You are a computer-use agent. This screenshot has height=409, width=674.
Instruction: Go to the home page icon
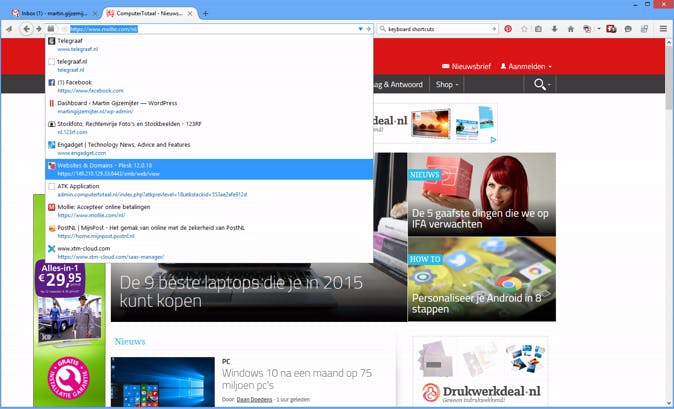571,29
